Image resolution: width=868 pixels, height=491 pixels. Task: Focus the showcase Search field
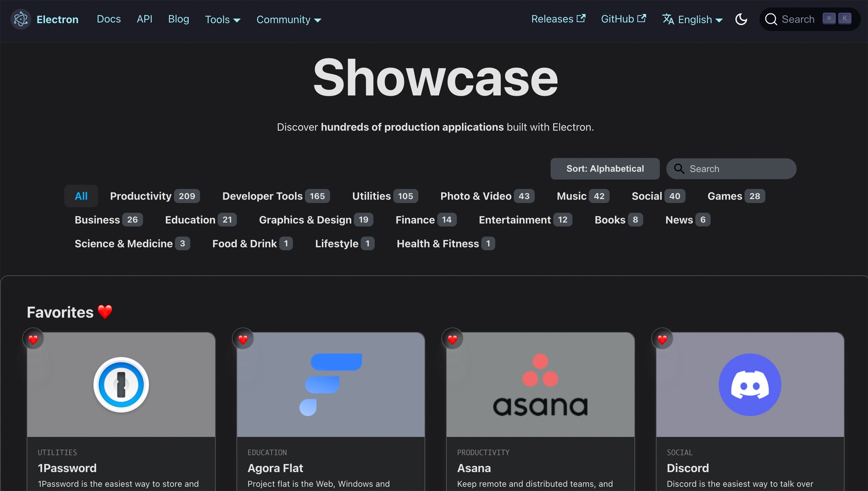(x=731, y=169)
